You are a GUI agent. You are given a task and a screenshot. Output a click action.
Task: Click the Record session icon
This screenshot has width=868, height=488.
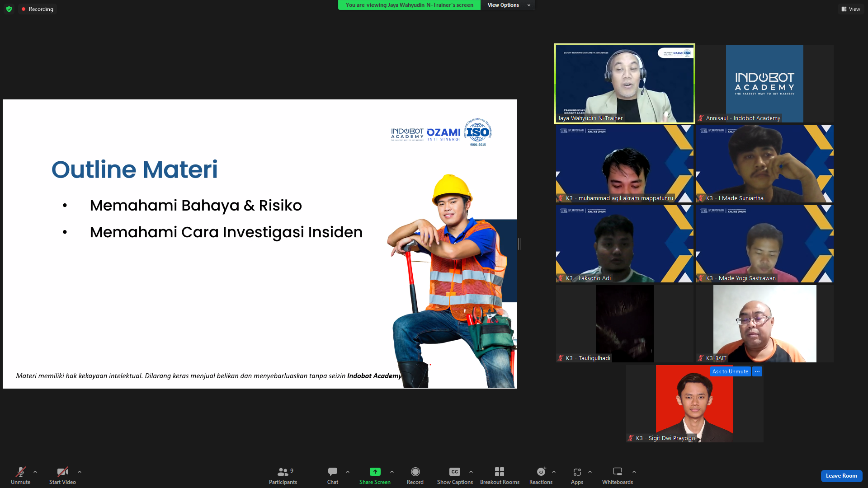415,471
